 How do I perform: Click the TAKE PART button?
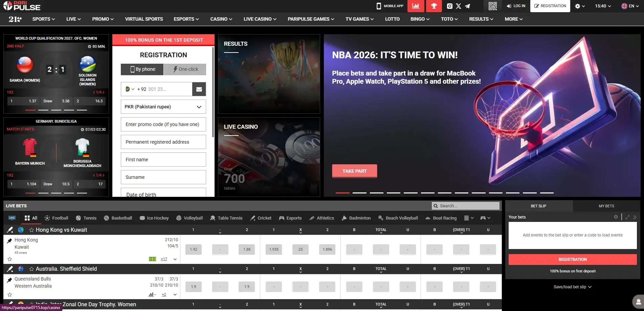[x=354, y=171]
